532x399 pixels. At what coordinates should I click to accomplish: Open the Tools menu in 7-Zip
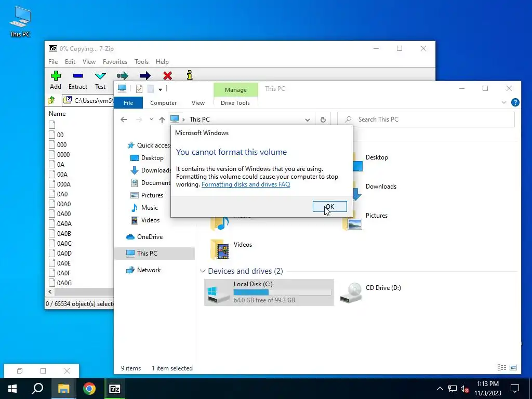coord(141,62)
